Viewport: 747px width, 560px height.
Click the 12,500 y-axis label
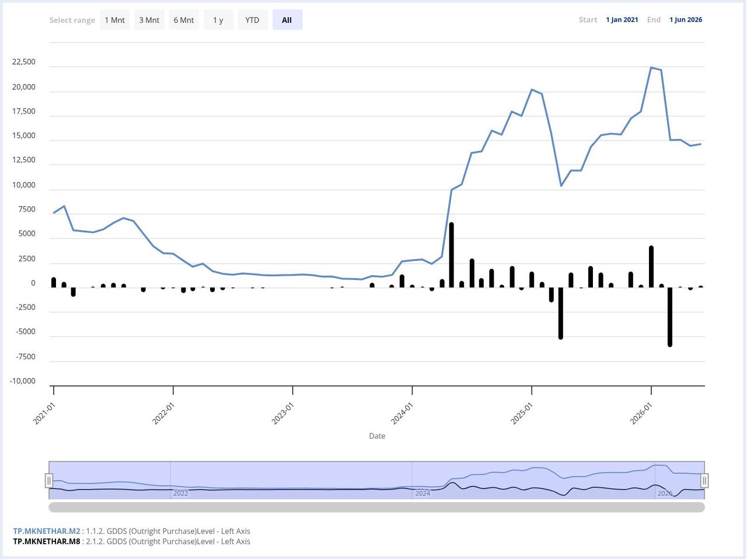(24, 160)
